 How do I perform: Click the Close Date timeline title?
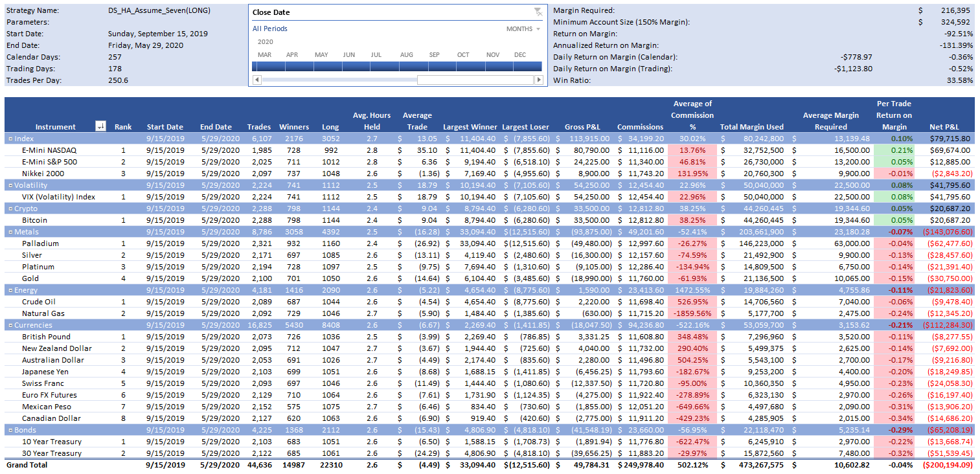(x=271, y=12)
